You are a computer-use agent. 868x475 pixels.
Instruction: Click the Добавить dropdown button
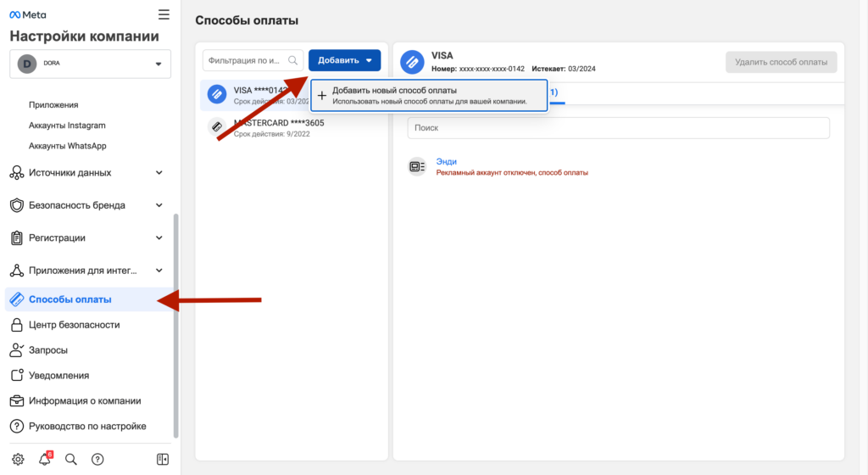(x=344, y=60)
